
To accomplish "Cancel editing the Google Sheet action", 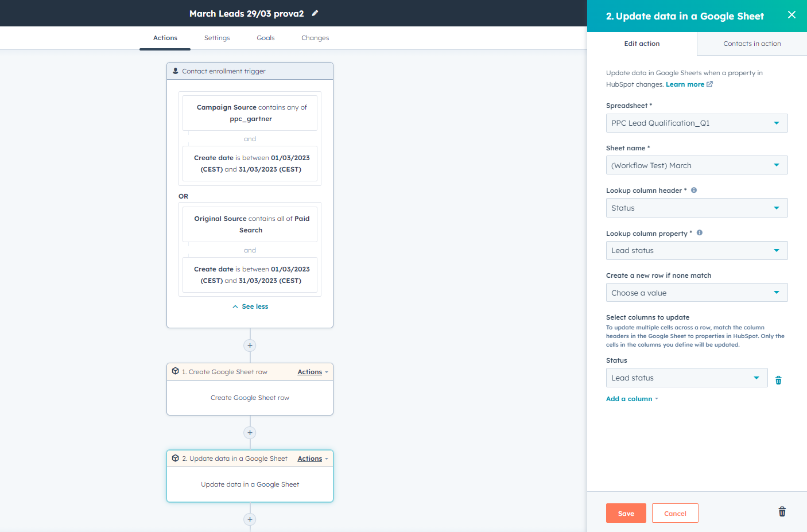I will tap(675, 512).
